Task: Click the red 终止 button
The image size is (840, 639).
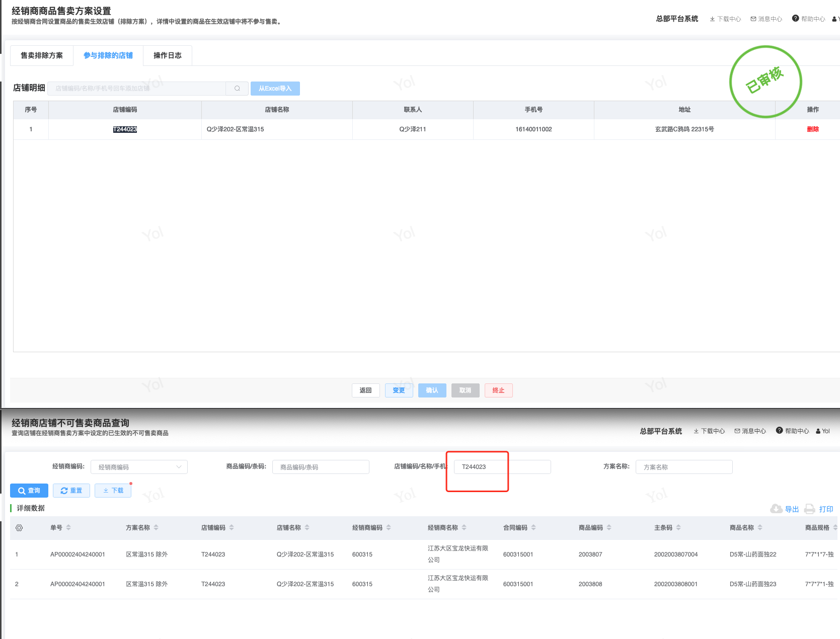Action: click(x=498, y=390)
